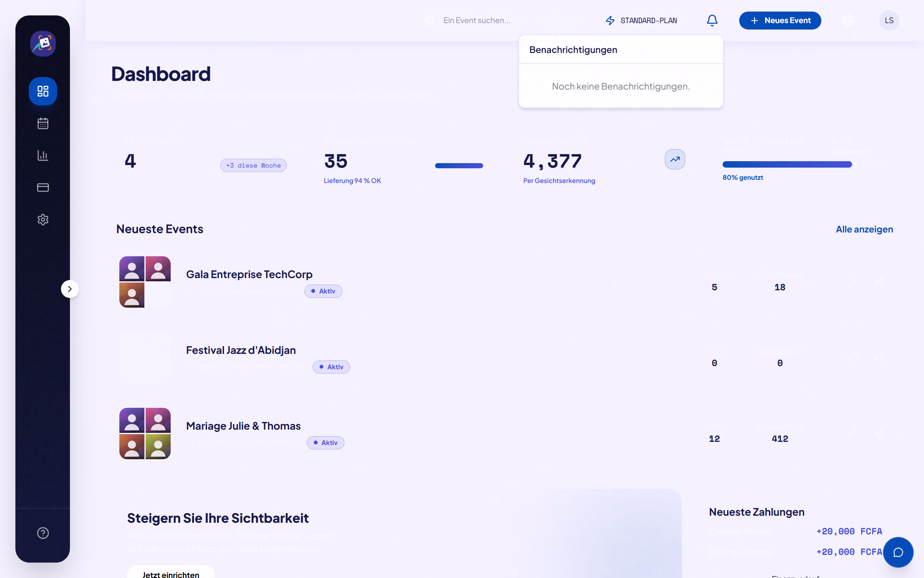Open the calendar events icon in sidebar
This screenshot has height=578, width=924.
43,123
